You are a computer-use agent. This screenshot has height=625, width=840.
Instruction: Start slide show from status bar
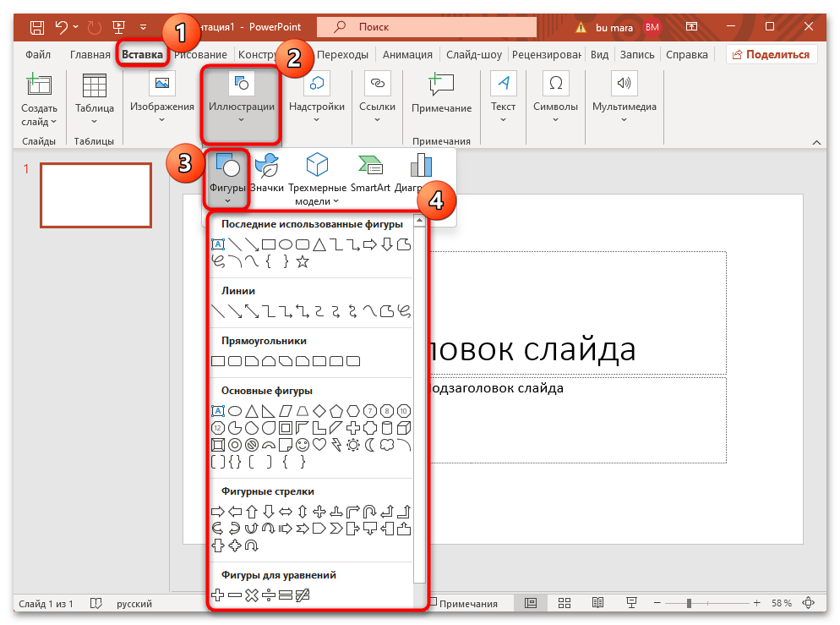coord(631,603)
